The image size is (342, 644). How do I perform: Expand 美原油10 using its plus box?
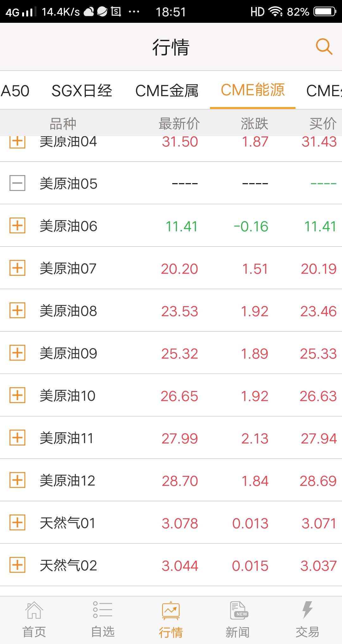(x=17, y=395)
